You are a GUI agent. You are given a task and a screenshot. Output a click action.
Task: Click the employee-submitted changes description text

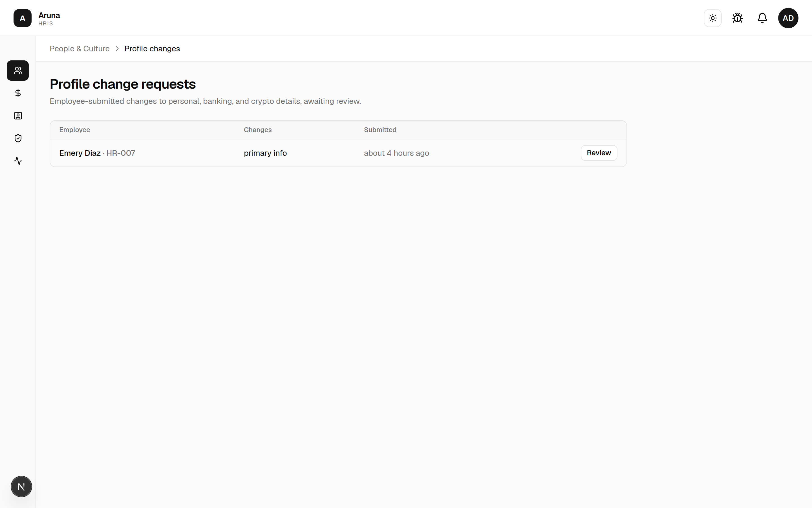205,101
